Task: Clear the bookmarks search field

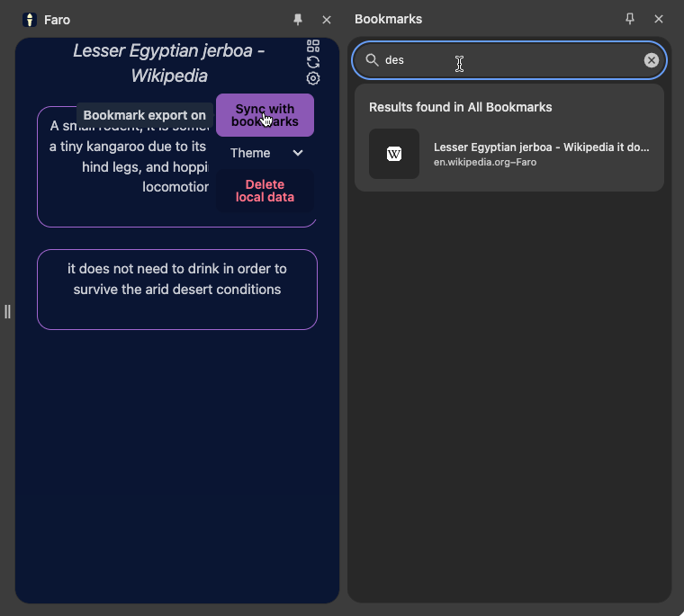Action: coord(652,60)
